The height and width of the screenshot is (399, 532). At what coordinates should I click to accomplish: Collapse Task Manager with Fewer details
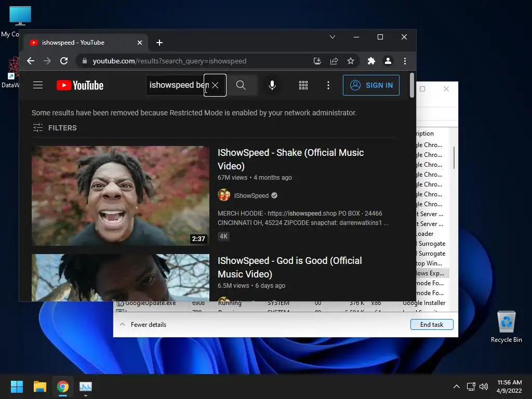point(143,325)
